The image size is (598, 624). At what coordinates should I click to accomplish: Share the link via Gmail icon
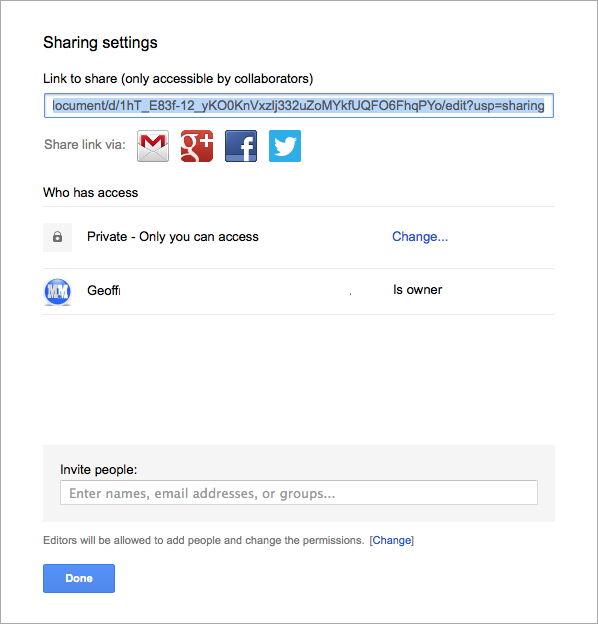(153, 146)
